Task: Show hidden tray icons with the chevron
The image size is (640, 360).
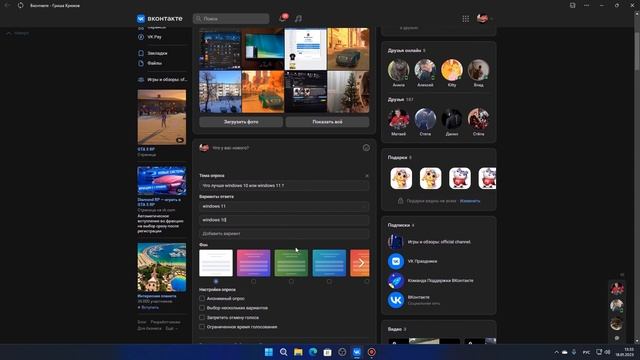Action: pos(556,352)
